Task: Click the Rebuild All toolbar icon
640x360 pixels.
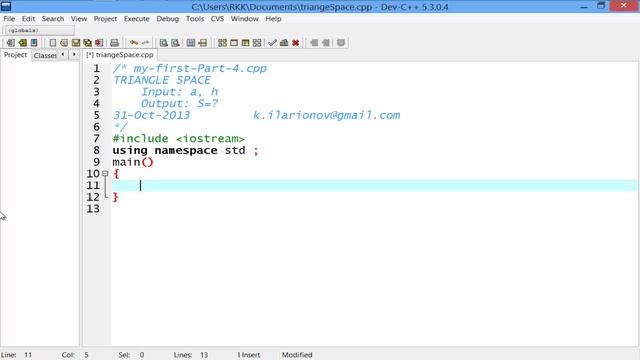Action: click(257, 42)
